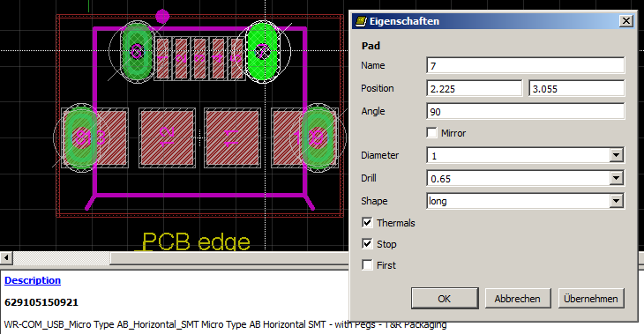
Task: Click SMD pad labeled 12
Action: coord(167,137)
